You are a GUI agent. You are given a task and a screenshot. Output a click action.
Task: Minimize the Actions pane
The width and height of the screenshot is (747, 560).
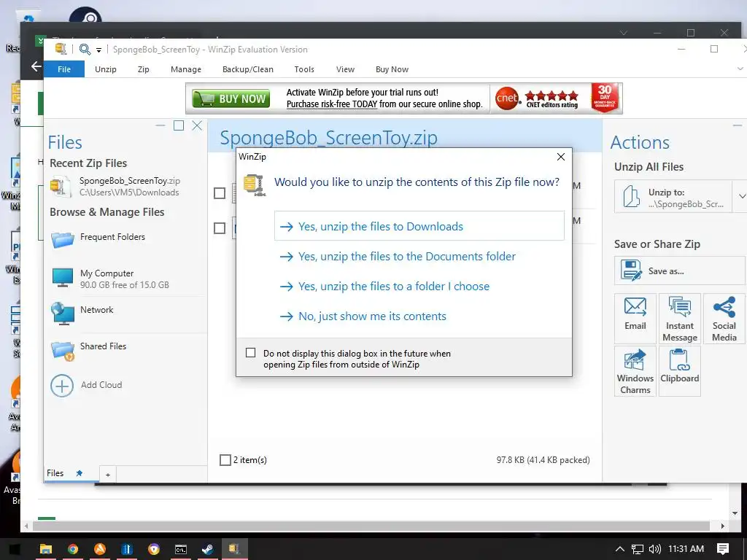[737, 125]
